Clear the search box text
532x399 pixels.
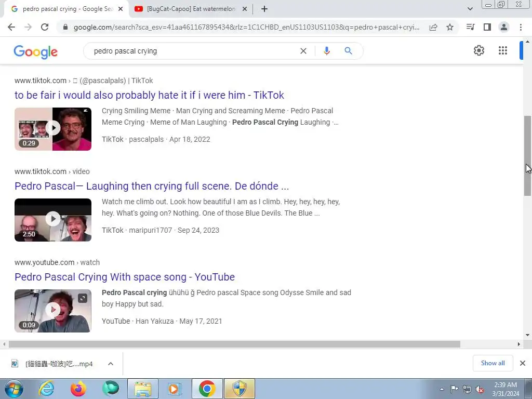click(x=303, y=51)
